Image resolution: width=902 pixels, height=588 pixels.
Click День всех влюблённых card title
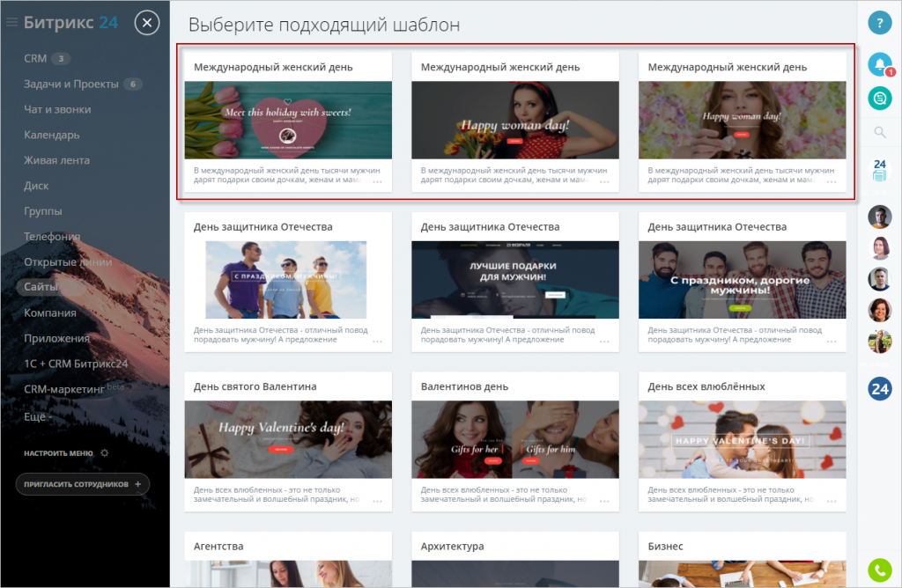706,386
